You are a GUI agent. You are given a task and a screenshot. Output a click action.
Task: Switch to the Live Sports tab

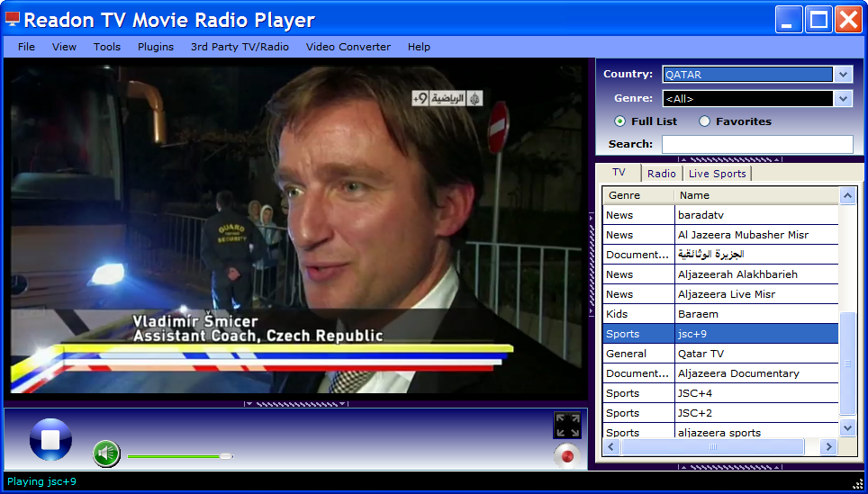(717, 174)
